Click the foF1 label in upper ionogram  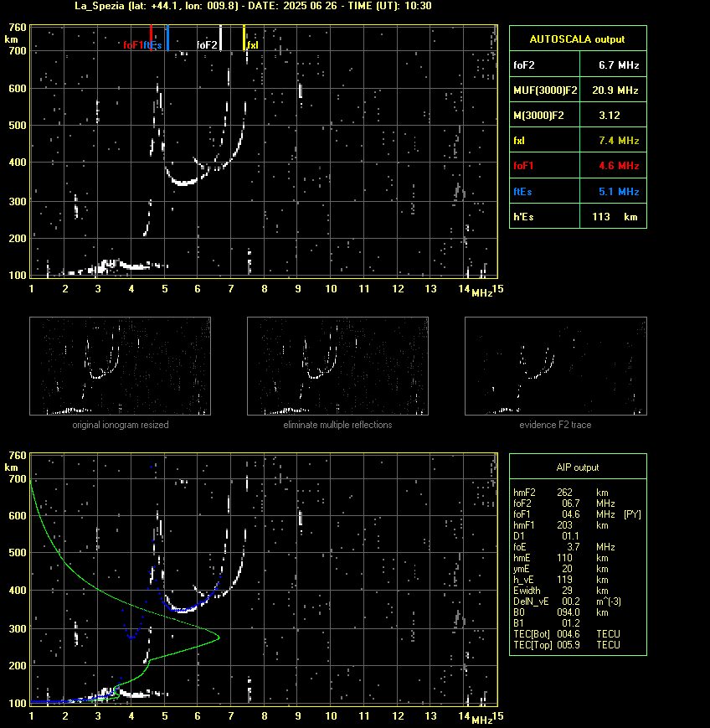[133, 45]
